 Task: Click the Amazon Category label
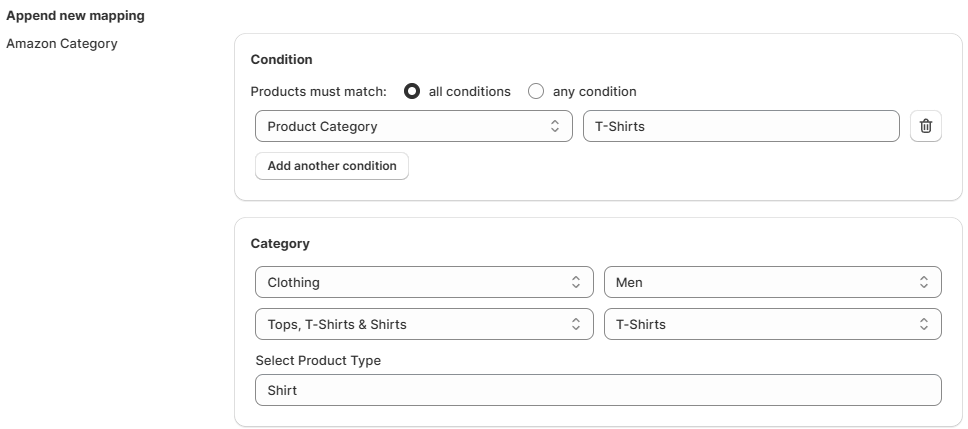point(62,44)
